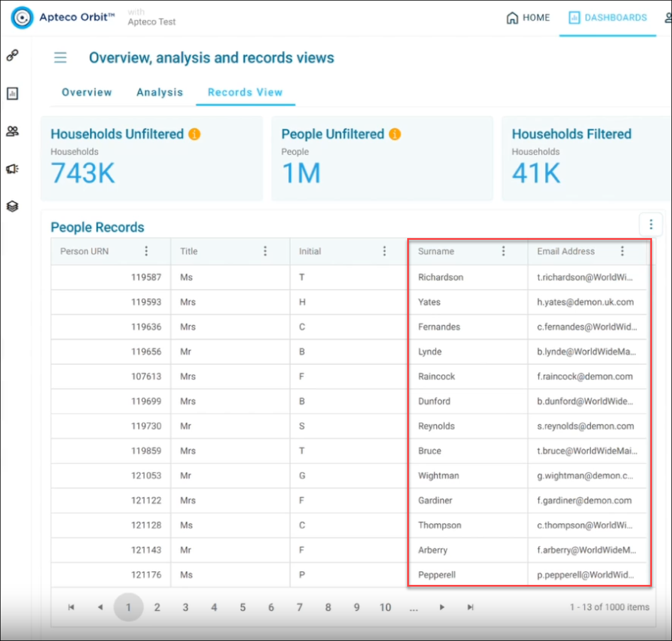Click the Apteco Orbit logo icon
This screenshot has height=641, width=672.
22,18
